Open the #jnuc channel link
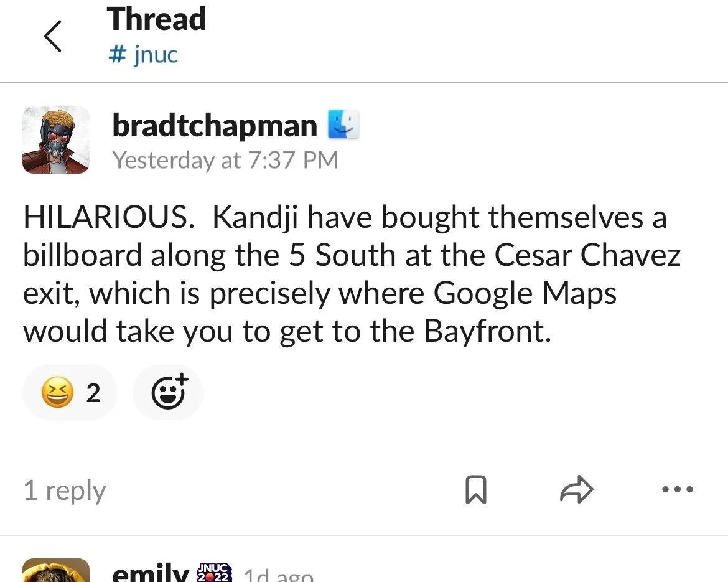The width and height of the screenshot is (728, 582). pyautogui.click(x=143, y=55)
